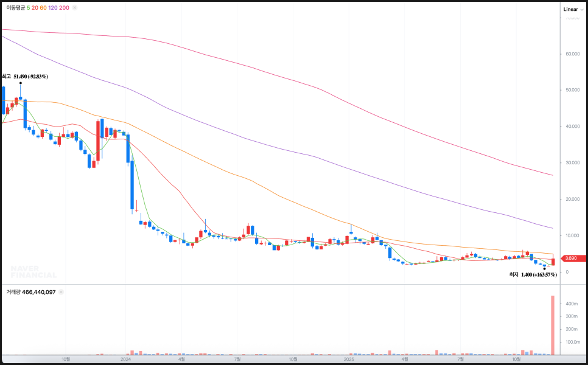Viewport: 588px width, 365px height.
Task: Click the 2024 label on the time axis
Action: click(x=126, y=360)
